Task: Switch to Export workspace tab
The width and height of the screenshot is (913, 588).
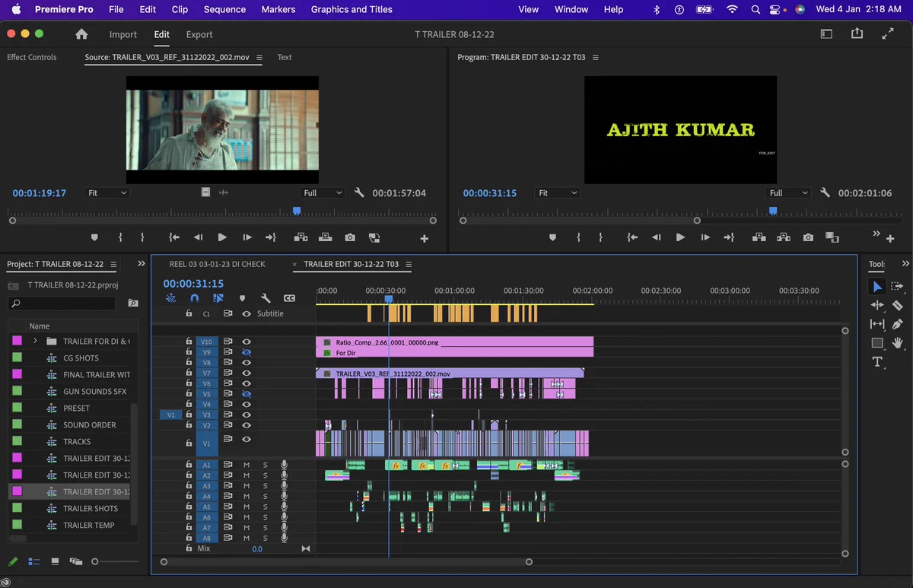Action: tap(199, 34)
